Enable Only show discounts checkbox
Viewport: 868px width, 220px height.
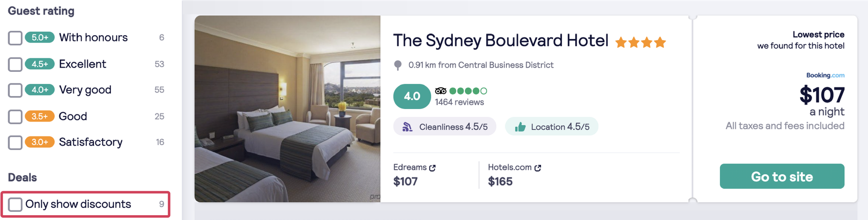(x=15, y=204)
